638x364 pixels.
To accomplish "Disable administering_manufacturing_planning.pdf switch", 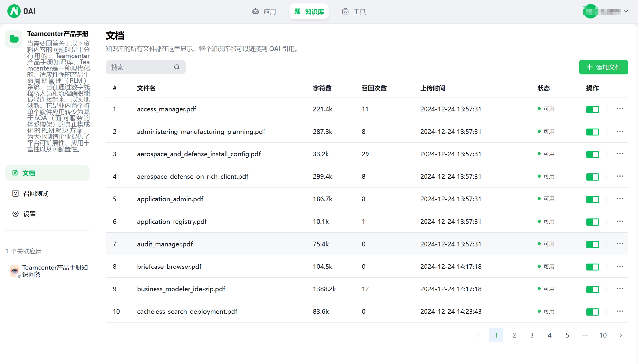I will (x=593, y=132).
